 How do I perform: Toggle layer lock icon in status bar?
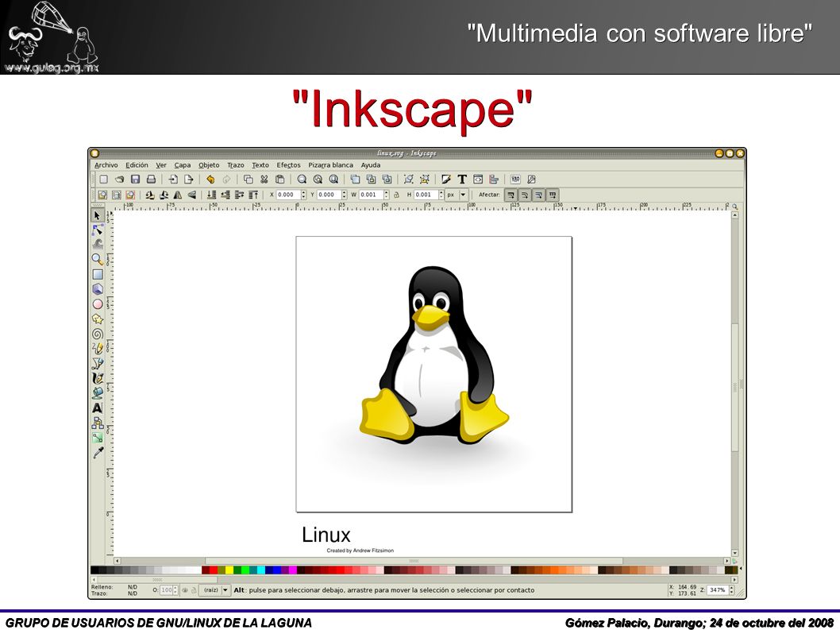pos(194,589)
